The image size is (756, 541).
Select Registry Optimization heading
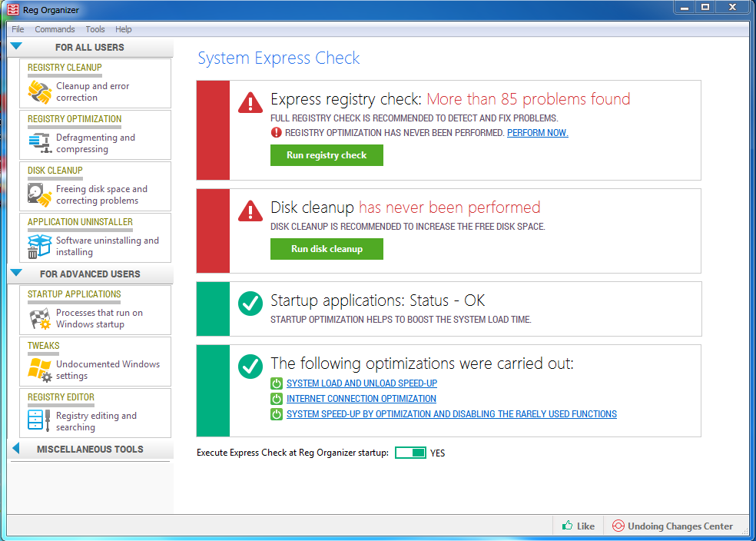pyautogui.click(x=75, y=119)
